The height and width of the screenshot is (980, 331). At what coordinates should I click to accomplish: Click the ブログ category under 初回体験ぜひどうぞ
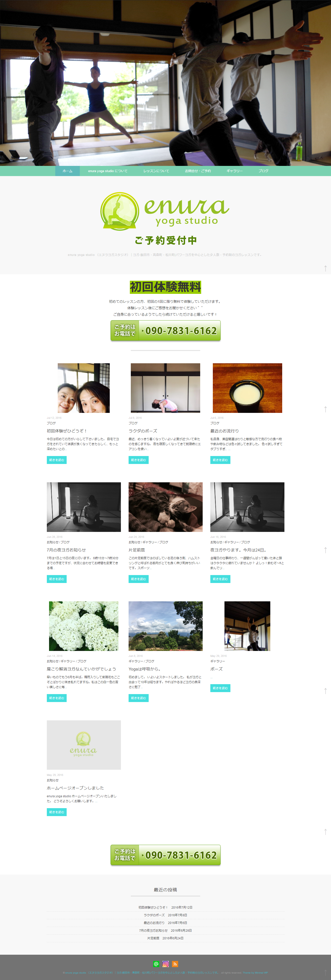coord(51,423)
